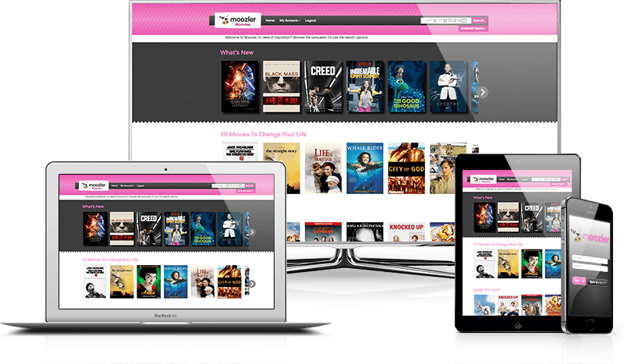Click Logout in the tablet navigation bar

tap(524, 179)
